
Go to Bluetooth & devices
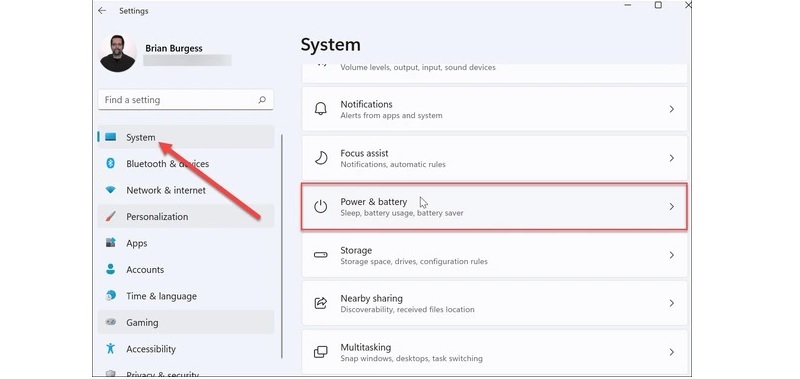tap(186, 164)
